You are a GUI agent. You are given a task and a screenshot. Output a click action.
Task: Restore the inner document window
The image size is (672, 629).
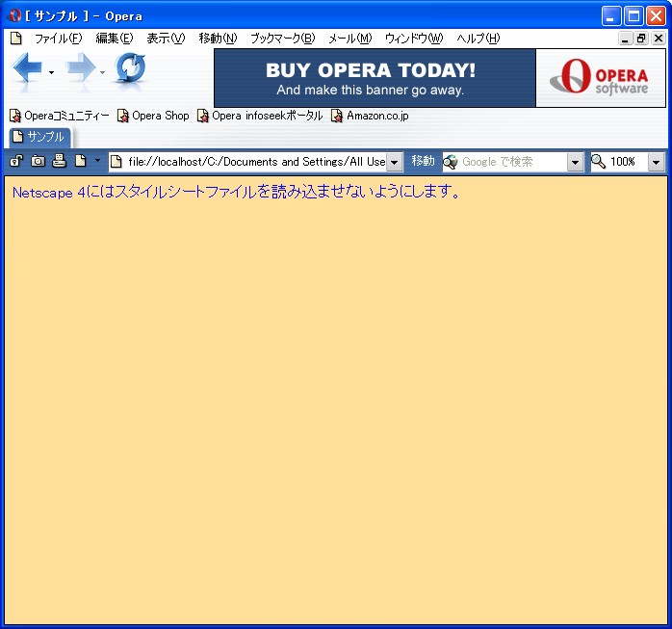(x=641, y=39)
